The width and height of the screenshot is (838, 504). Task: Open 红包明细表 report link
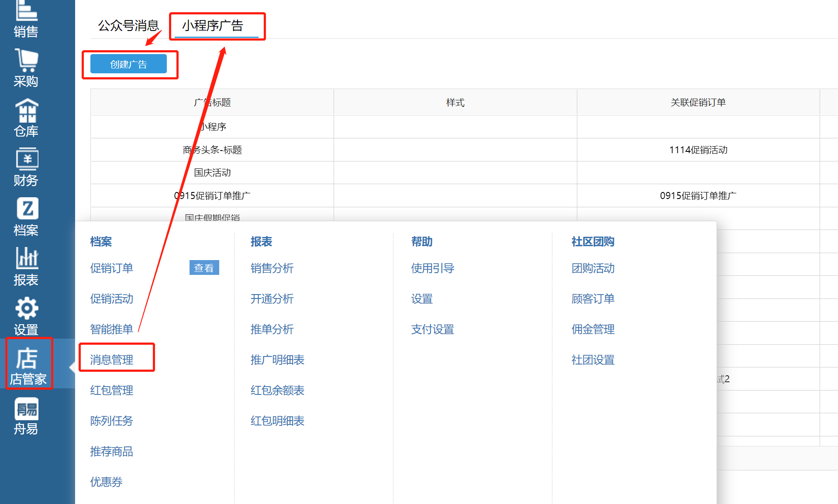277,421
